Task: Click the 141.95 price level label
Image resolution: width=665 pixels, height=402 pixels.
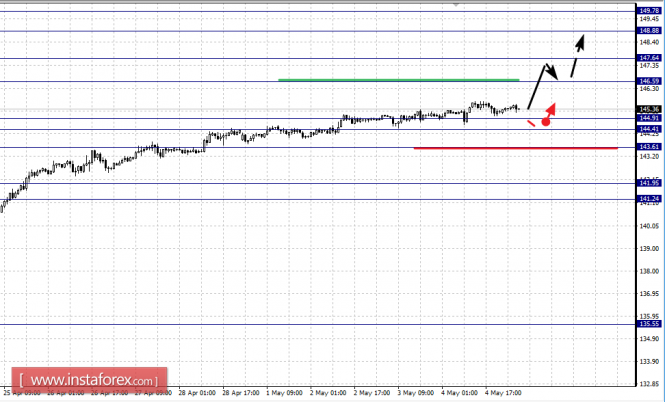Action: coord(649,183)
